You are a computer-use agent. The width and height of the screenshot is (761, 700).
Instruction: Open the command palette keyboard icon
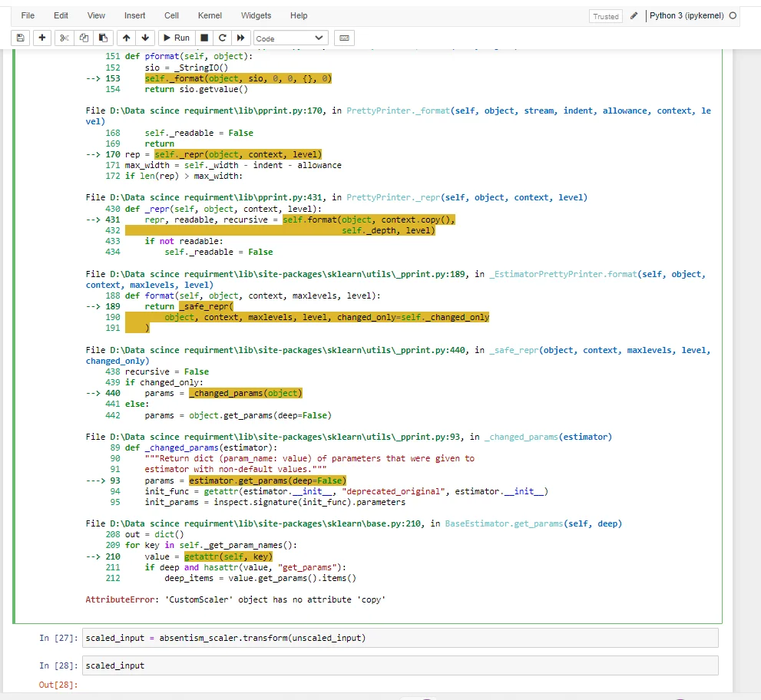coord(343,38)
